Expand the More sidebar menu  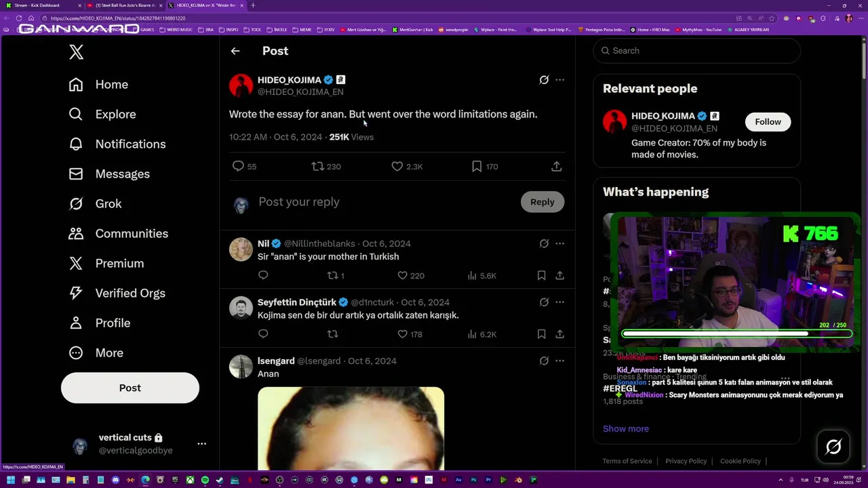click(96, 353)
